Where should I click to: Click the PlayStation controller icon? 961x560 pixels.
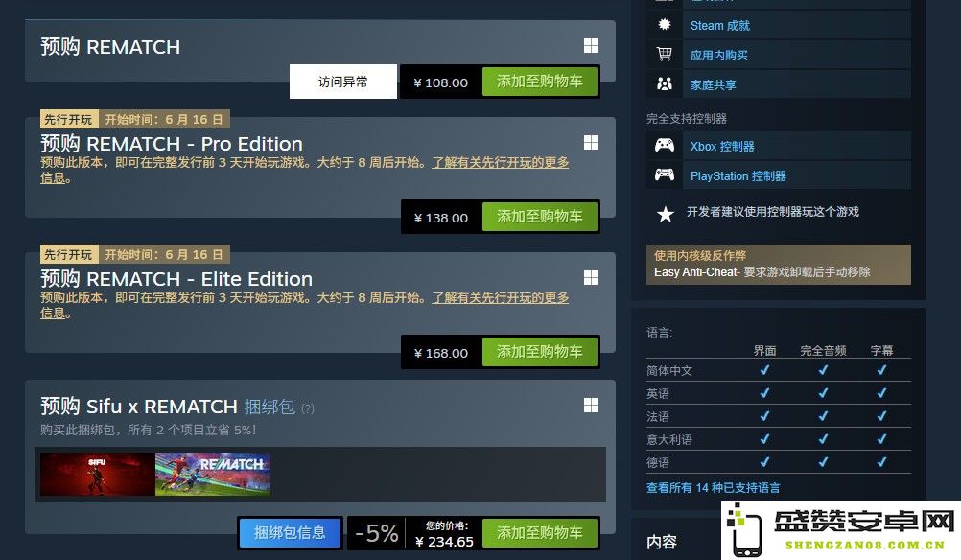[x=665, y=175]
